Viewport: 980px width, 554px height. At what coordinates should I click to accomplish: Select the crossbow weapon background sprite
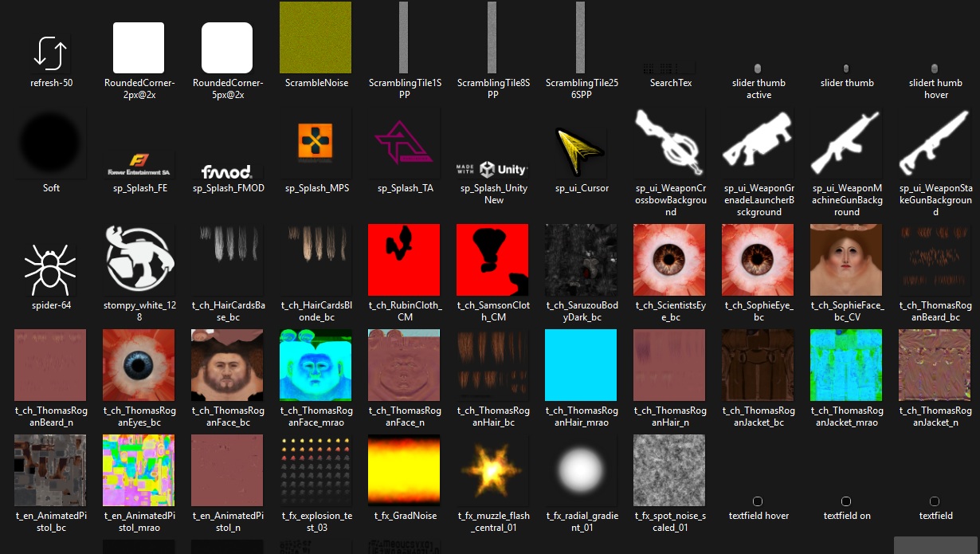tap(669, 143)
